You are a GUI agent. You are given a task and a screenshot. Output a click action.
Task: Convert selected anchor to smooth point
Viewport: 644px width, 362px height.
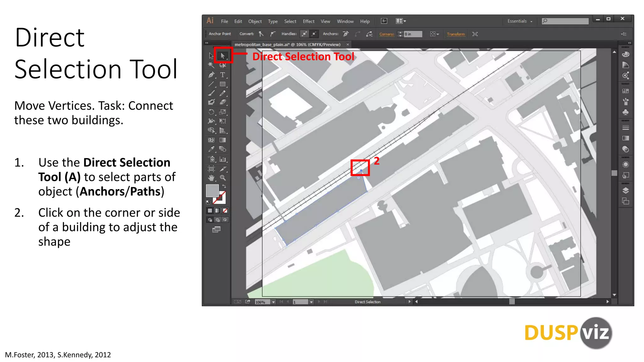tap(273, 34)
